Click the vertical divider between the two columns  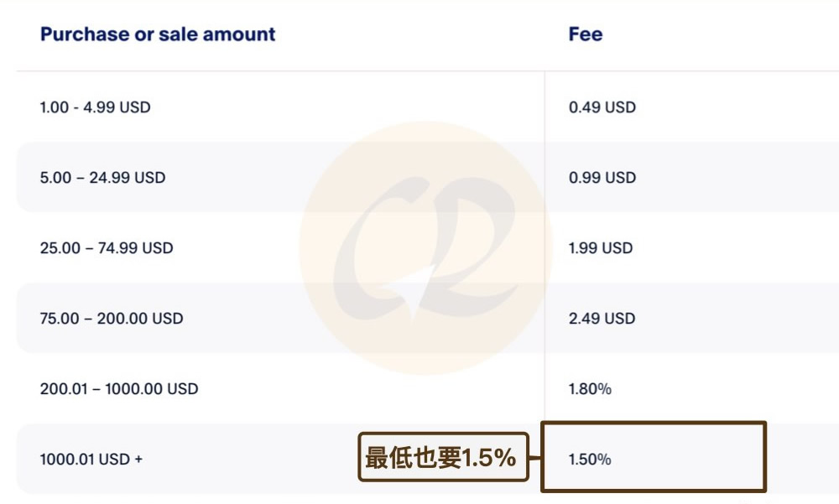[545, 252]
